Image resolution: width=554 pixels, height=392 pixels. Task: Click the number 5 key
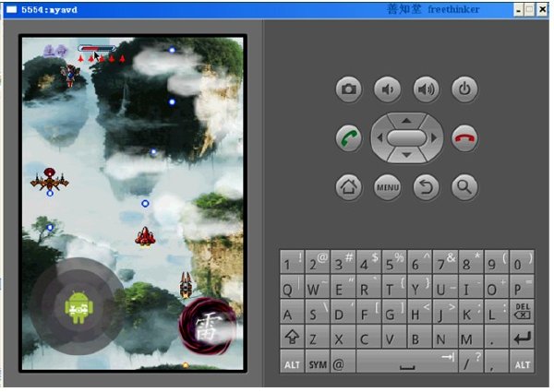tap(394, 261)
